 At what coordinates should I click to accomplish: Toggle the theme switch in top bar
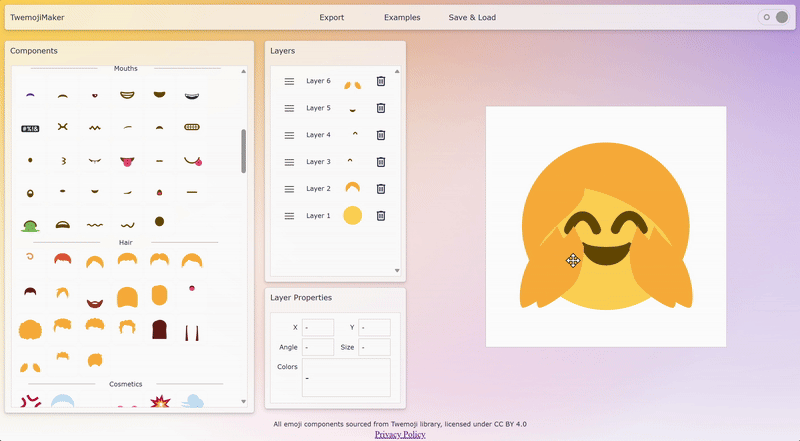tap(772, 17)
